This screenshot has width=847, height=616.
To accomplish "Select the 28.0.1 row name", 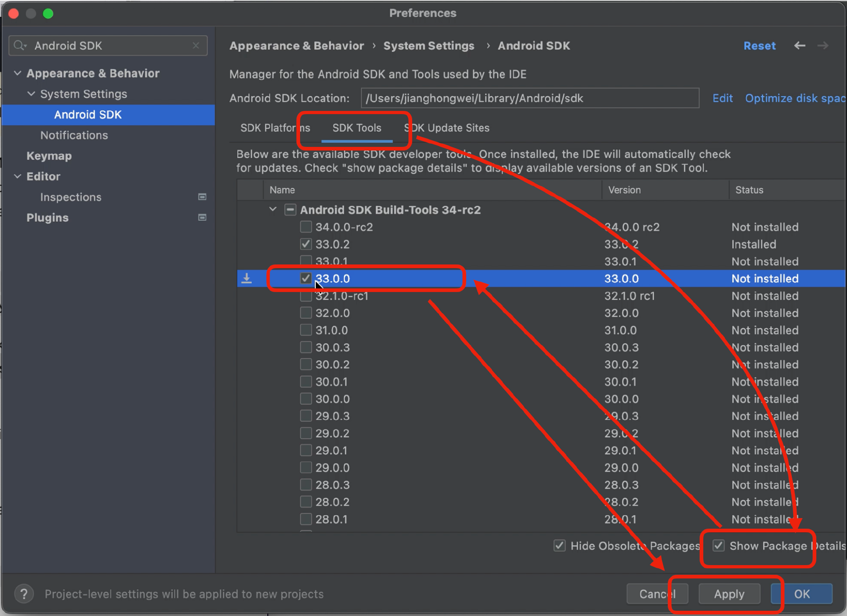I will click(331, 519).
